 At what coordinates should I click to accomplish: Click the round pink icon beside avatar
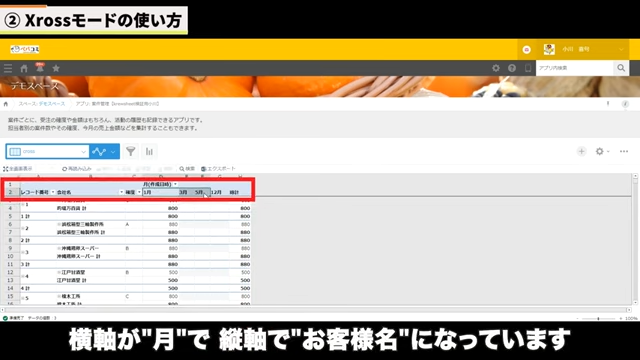(x=527, y=50)
